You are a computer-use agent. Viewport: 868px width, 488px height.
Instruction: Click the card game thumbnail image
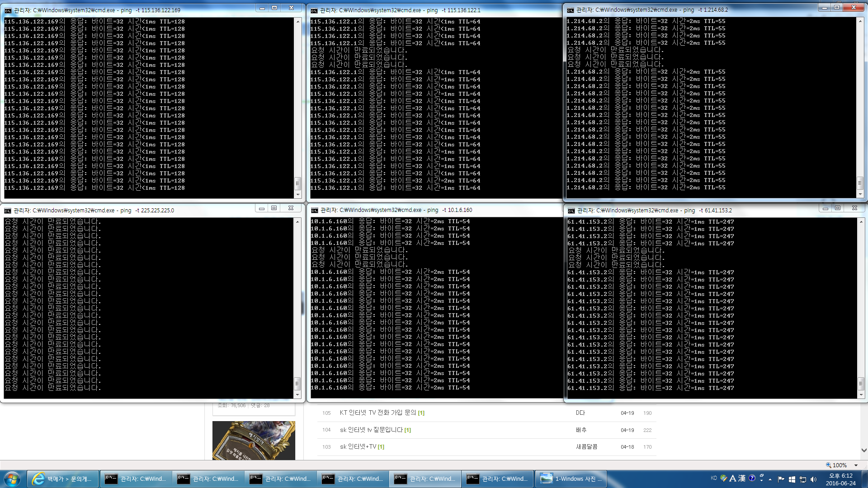pyautogui.click(x=254, y=441)
